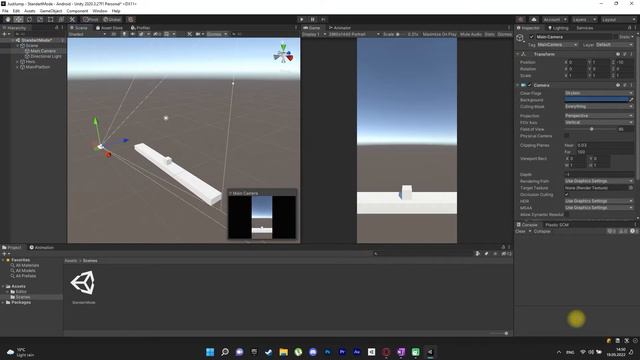Switch to the Profiler tab
The image size is (640, 360).
click(140, 28)
